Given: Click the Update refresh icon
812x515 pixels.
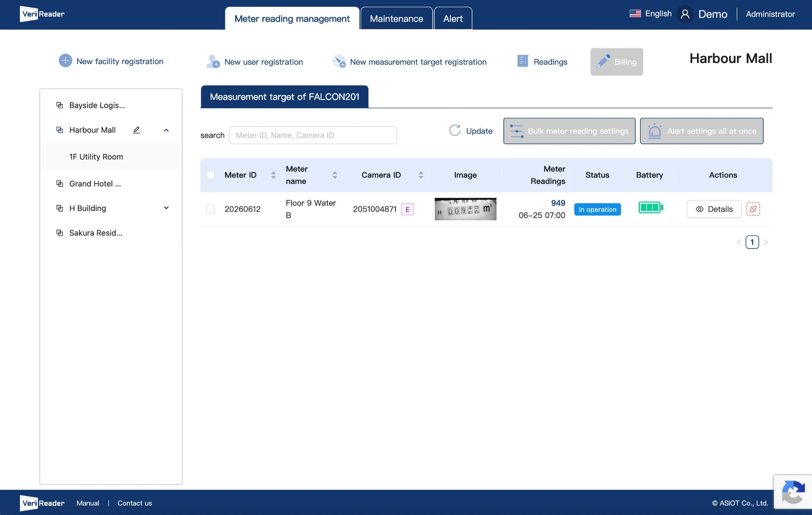Looking at the screenshot, I should point(455,131).
